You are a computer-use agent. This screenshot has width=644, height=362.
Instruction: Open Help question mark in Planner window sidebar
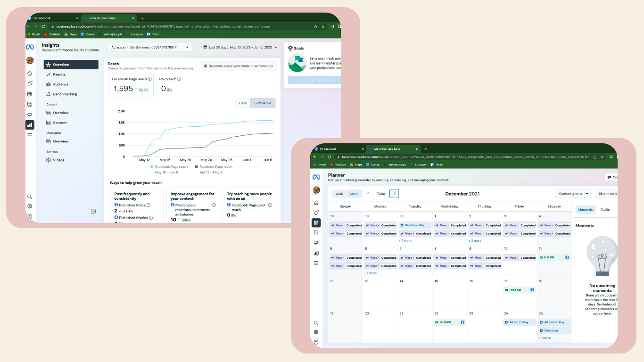pyautogui.click(x=316, y=342)
